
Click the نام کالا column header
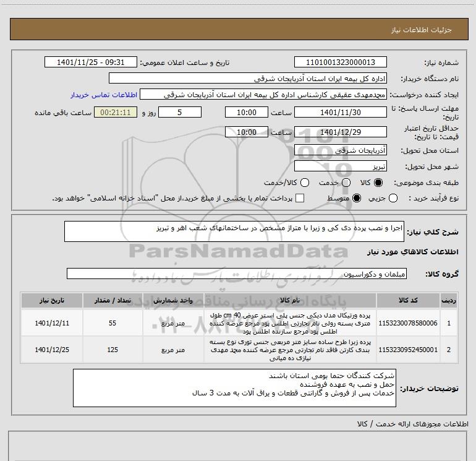pos(290,301)
